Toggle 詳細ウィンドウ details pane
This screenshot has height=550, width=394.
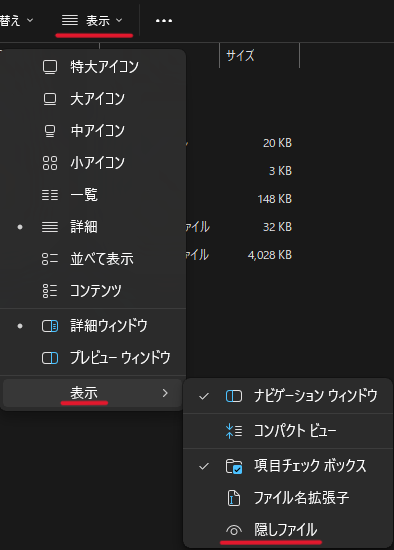93,326
